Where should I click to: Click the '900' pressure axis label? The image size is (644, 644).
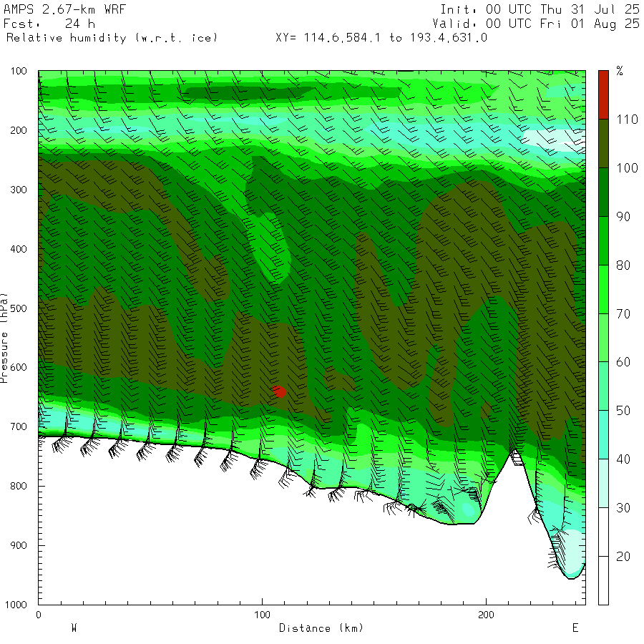click(19, 545)
